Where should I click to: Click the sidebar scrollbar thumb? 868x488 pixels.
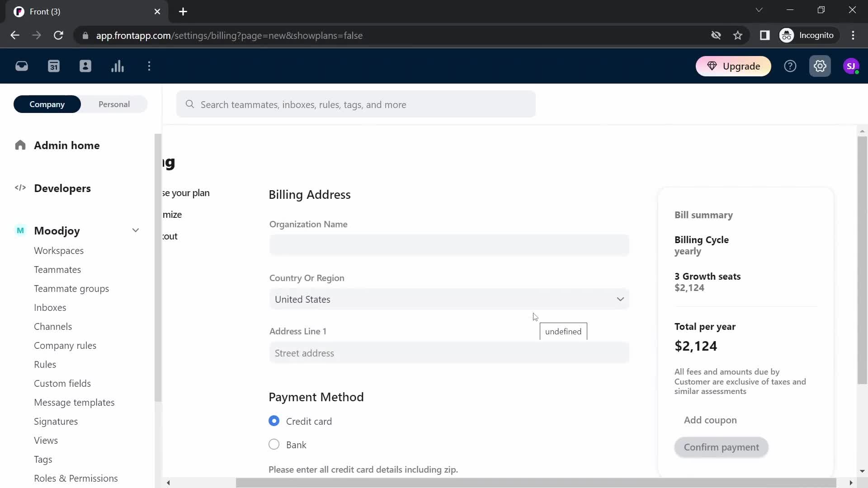click(158, 267)
